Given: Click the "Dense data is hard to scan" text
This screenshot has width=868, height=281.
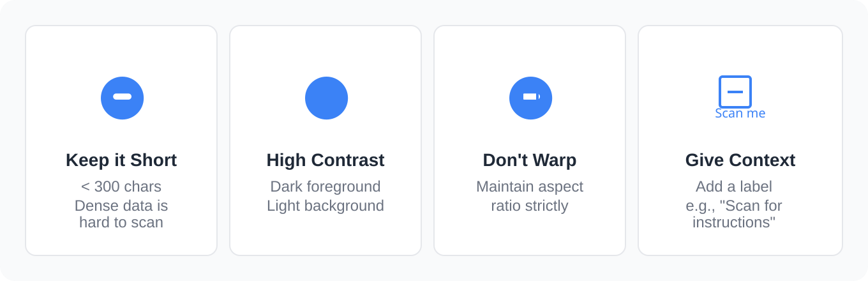Looking at the screenshot, I should click(x=121, y=214).
